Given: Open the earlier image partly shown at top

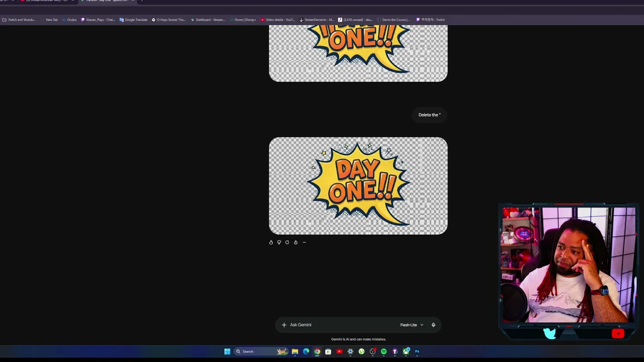Looking at the screenshot, I should 358,53.
